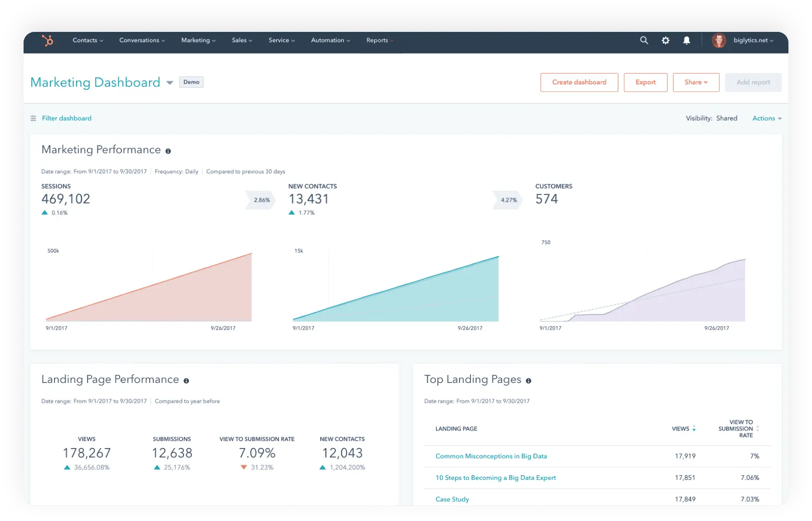Check the notifications bell icon
This screenshot has height=521, width=812.
coord(686,41)
